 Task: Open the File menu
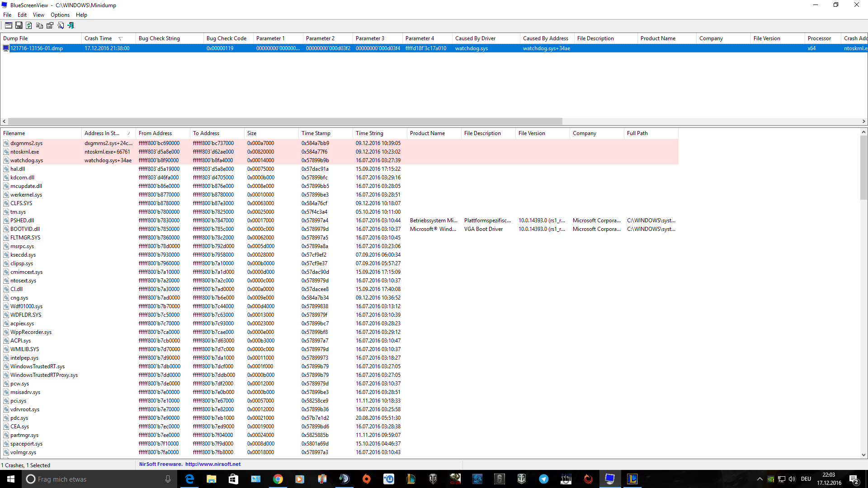pos(7,15)
